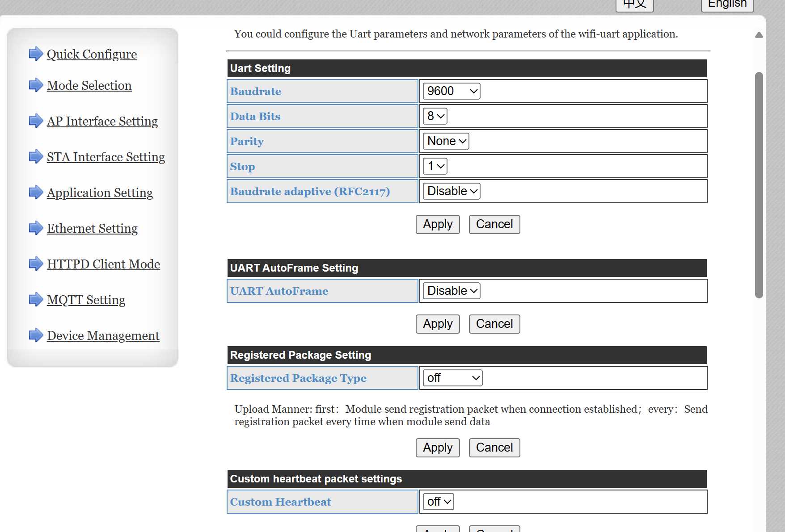Image resolution: width=785 pixels, height=532 pixels.
Task: Click the arrow icon beside Ethernet Setting
Action: [x=36, y=228]
